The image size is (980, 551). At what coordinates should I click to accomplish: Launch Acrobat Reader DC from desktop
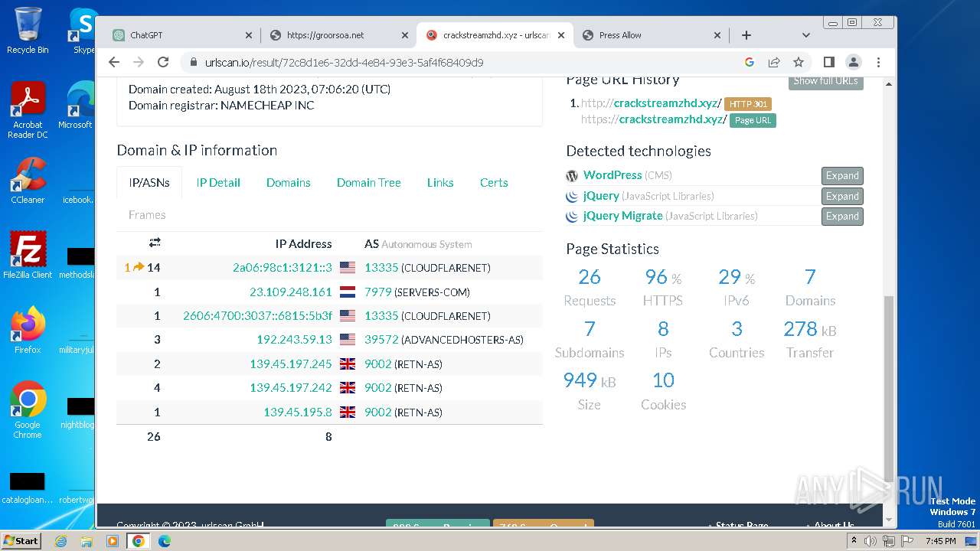28,111
